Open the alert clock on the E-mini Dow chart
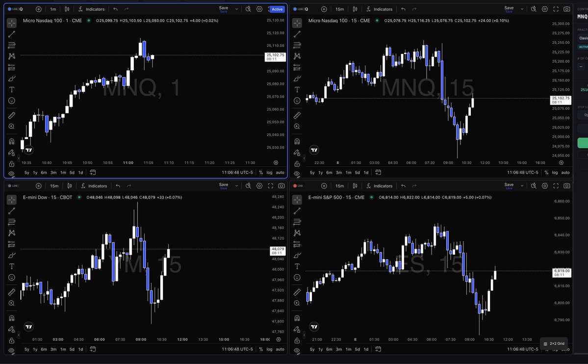 pyautogui.click(x=248, y=186)
